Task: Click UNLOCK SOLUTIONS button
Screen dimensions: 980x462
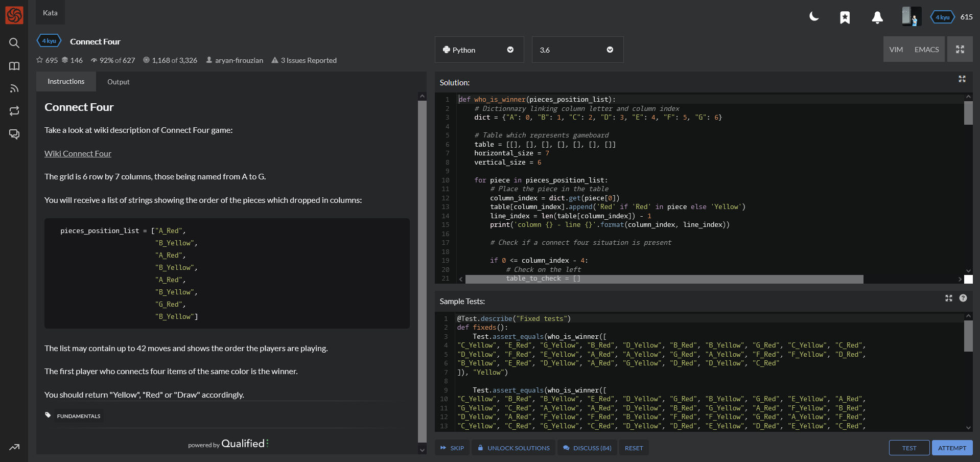Action: pyautogui.click(x=514, y=448)
